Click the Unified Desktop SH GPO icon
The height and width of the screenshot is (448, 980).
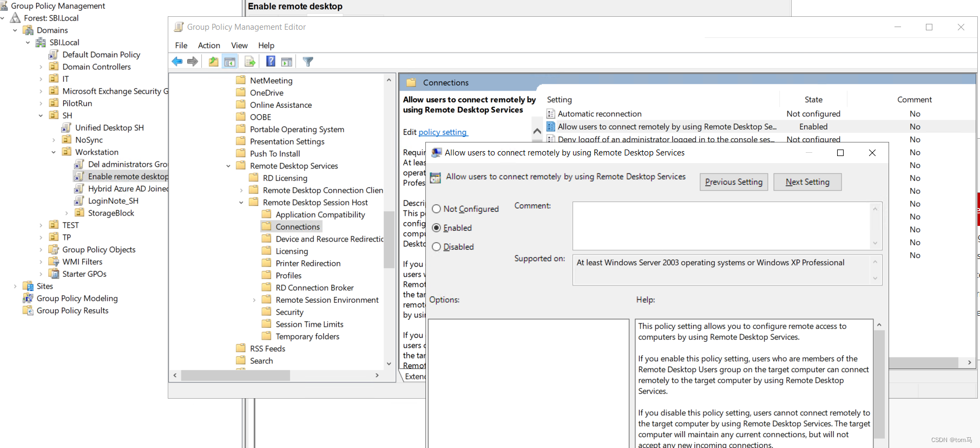66,128
